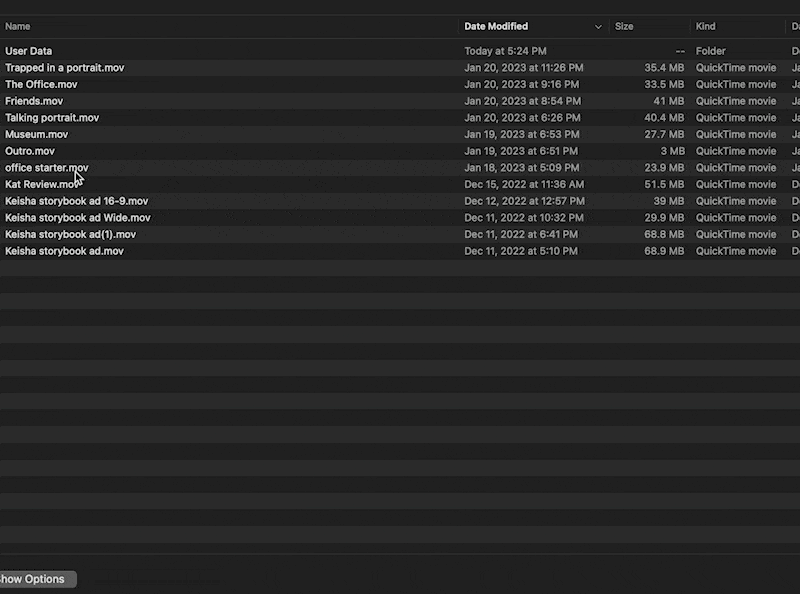
Task: Click date Jan 20, 2023 at 6:26 PM
Action: tap(522, 118)
